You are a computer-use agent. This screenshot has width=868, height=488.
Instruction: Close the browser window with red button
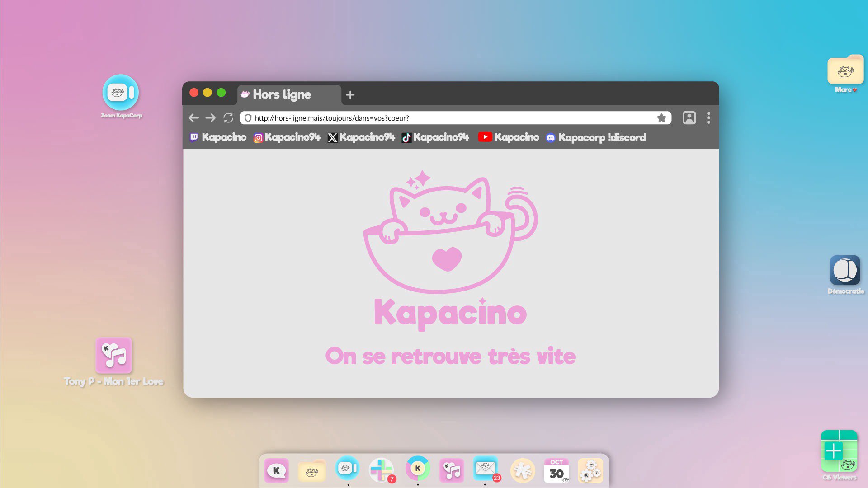194,93
